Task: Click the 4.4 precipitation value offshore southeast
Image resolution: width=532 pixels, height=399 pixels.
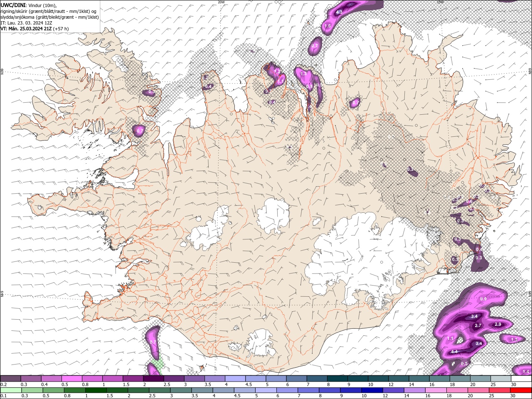Action: tap(454, 352)
